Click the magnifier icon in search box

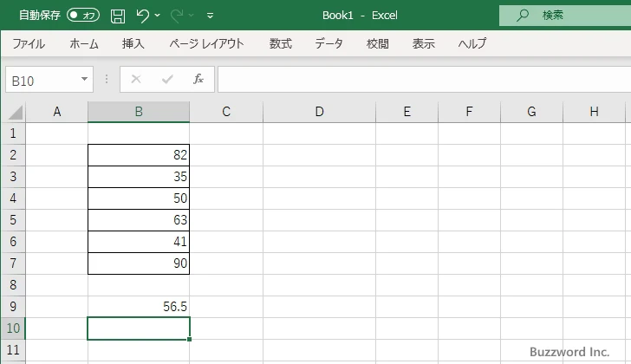point(523,15)
